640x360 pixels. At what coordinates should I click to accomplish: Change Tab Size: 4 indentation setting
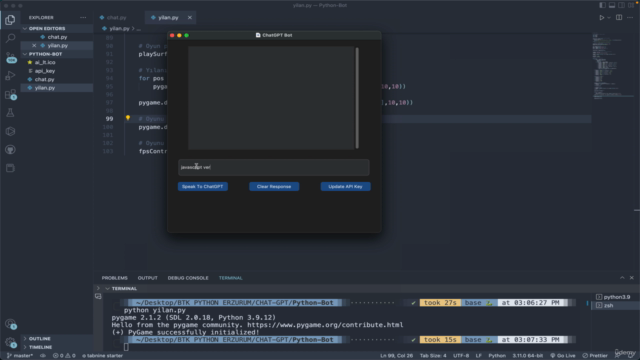point(433,356)
